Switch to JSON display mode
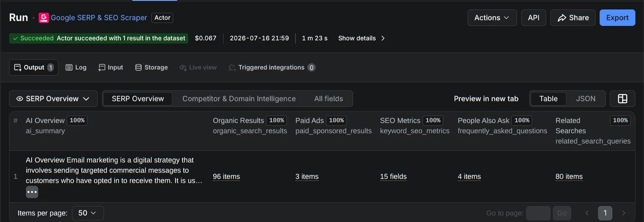 point(586,99)
